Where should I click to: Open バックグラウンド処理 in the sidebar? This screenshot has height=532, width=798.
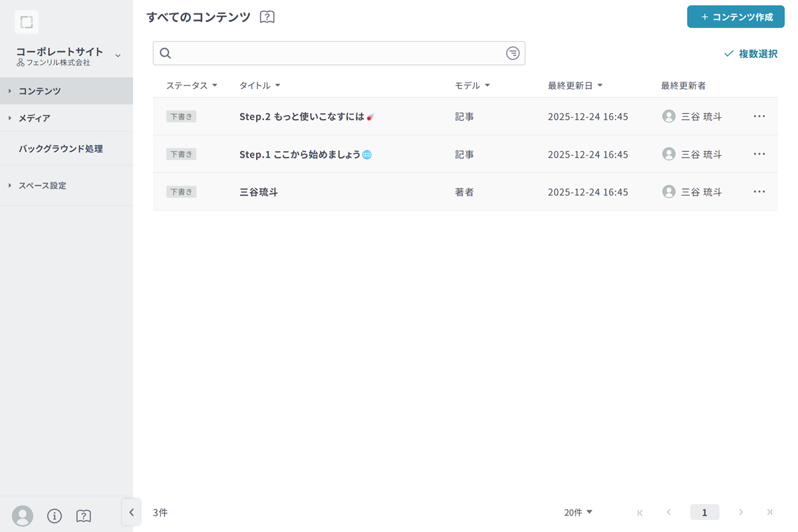(x=61, y=149)
